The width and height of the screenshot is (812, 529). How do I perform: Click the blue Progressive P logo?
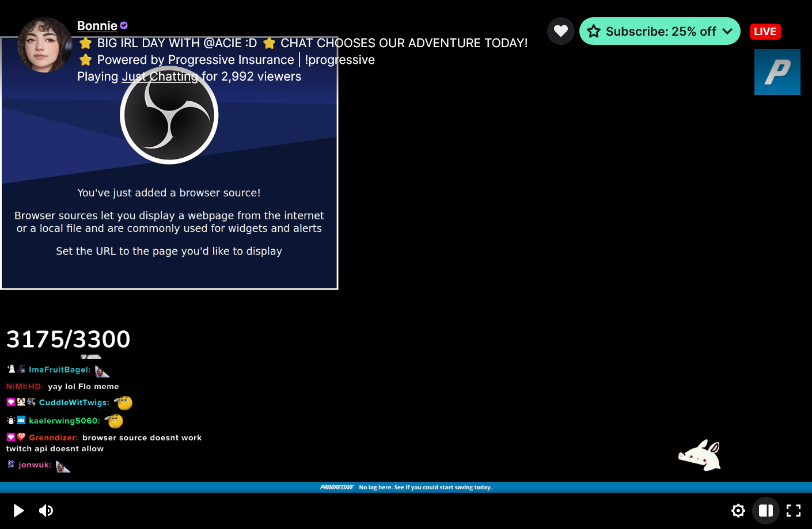777,72
